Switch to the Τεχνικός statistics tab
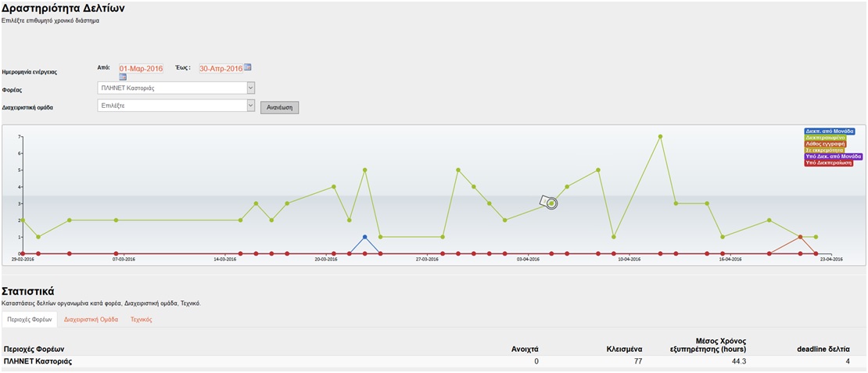The height and width of the screenshot is (373, 868). coord(141,320)
